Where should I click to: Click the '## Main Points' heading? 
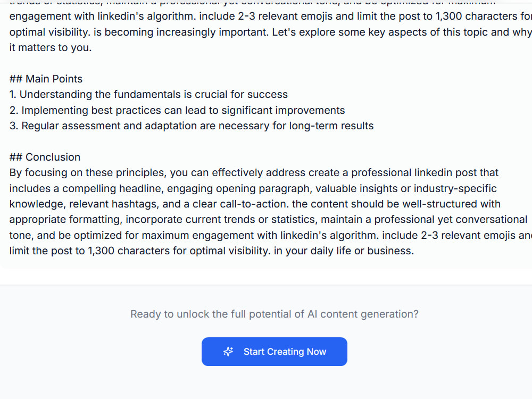click(x=46, y=79)
